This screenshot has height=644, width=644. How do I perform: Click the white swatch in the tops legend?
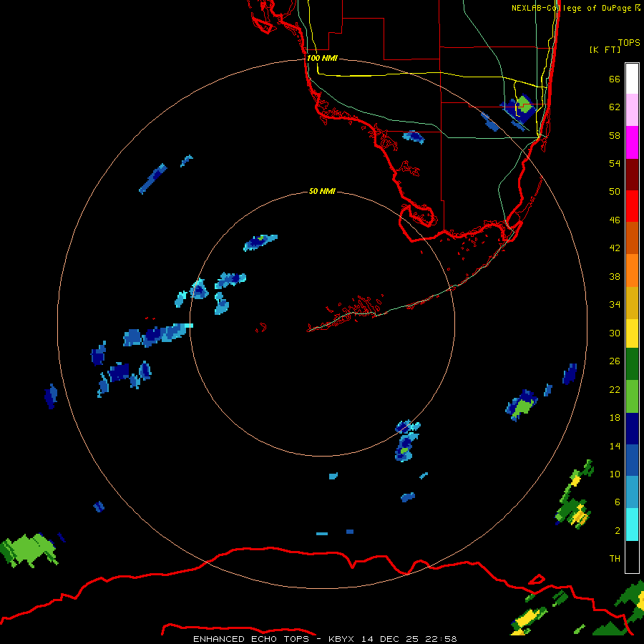click(x=632, y=79)
